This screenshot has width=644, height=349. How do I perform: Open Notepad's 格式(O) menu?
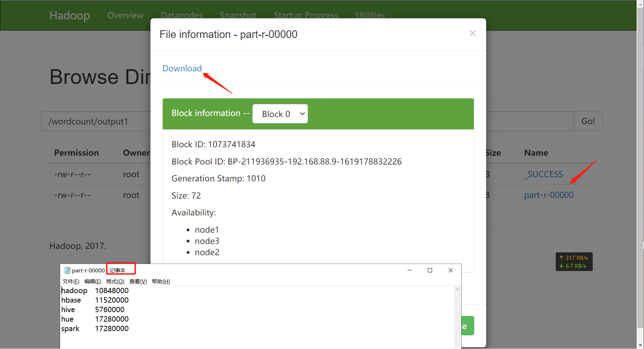click(x=115, y=282)
